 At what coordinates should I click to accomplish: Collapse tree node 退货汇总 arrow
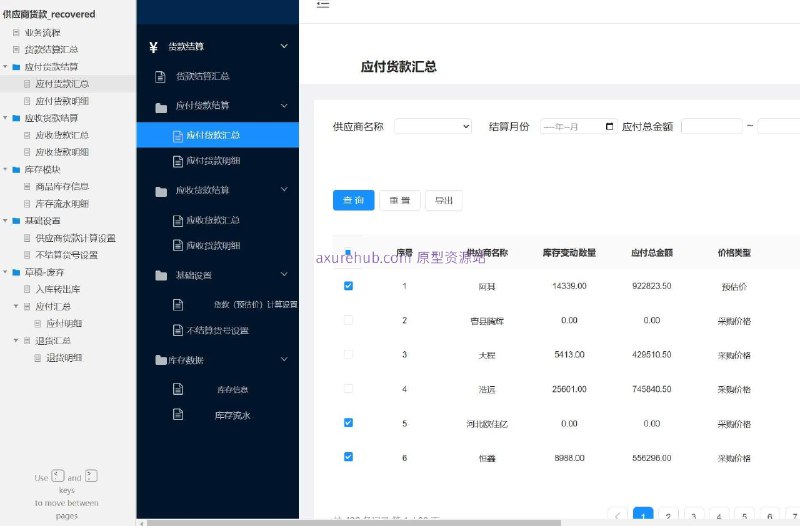(x=16, y=340)
